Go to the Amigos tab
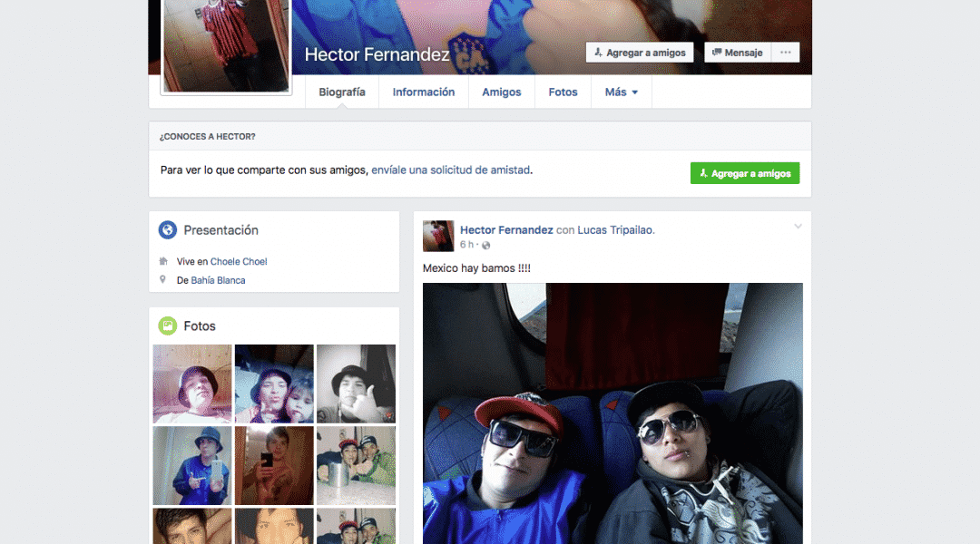This screenshot has height=544, width=980. click(501, 92)
